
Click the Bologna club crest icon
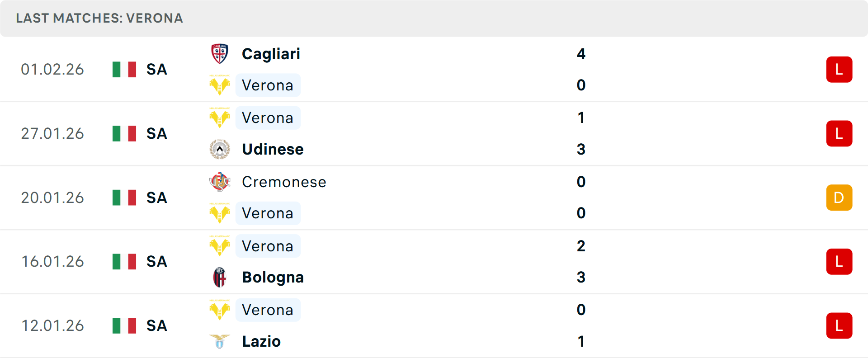click(x=220, y=277)
